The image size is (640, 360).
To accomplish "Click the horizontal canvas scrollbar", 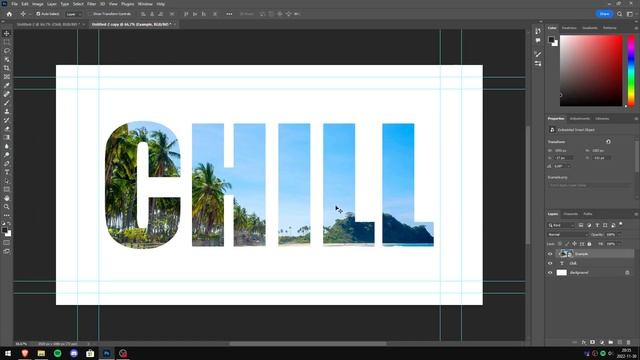I will click(308, 344).
